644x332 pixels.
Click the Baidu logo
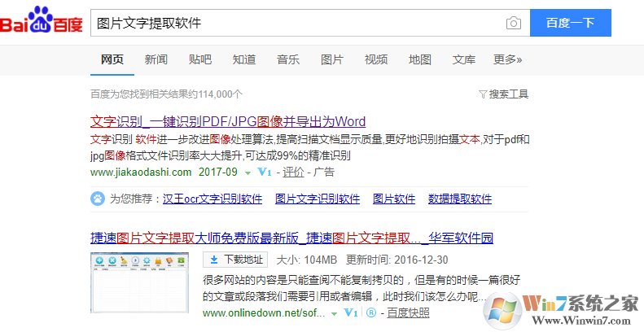click(42, 24)
